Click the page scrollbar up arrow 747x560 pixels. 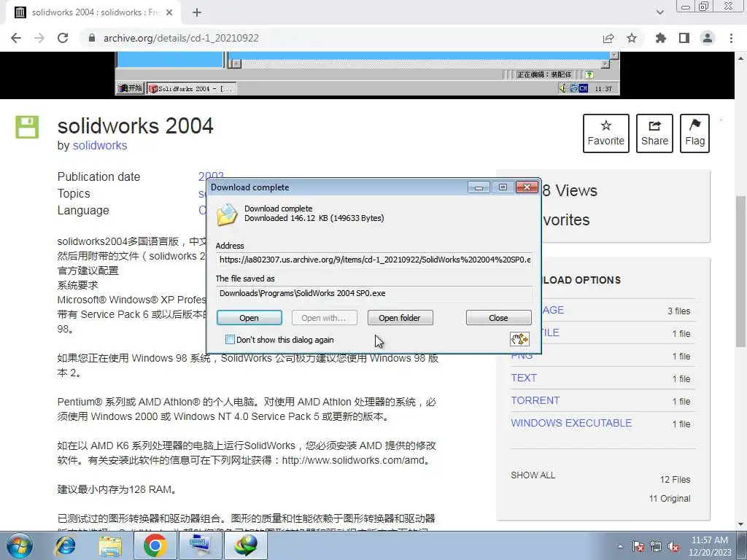(741, 58)
